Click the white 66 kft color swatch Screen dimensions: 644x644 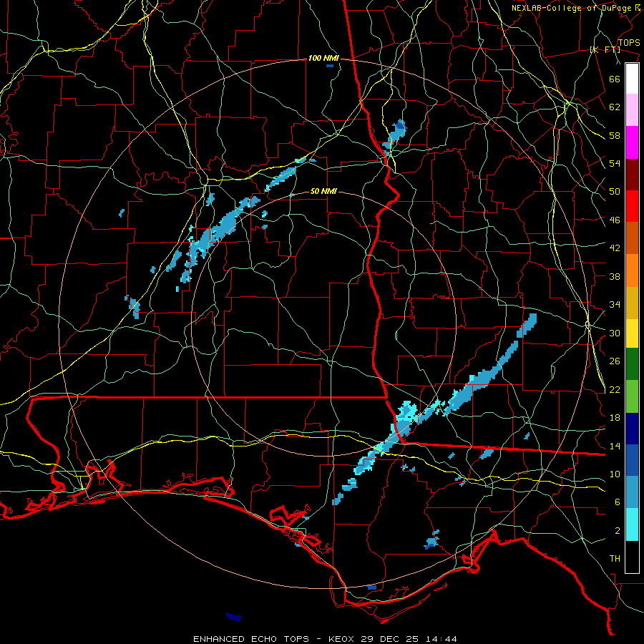[x=632, y=79]
